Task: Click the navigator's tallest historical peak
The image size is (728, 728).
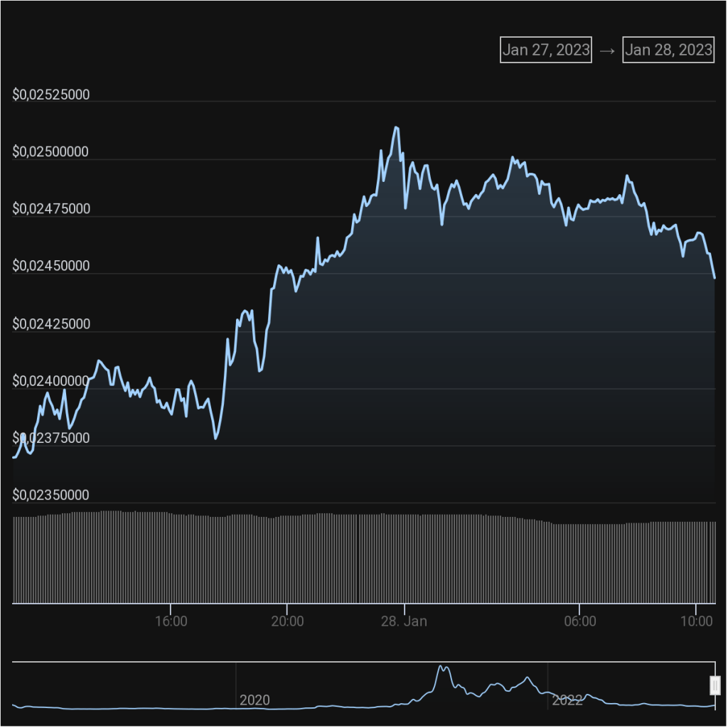Action: (441, 667)
